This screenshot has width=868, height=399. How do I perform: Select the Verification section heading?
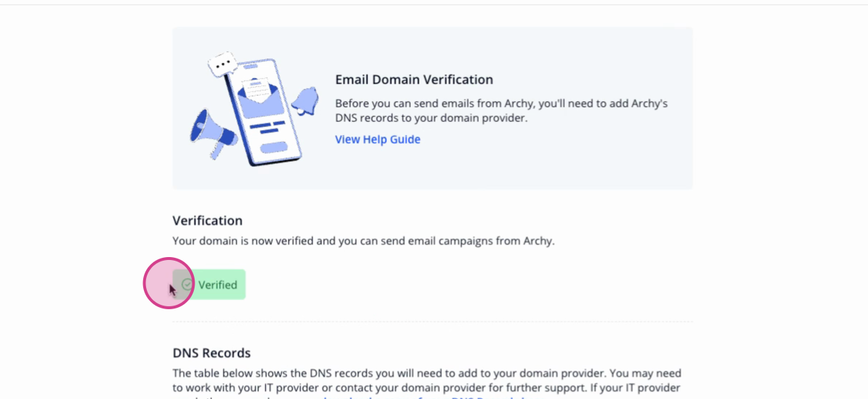[x=208, y=221]
